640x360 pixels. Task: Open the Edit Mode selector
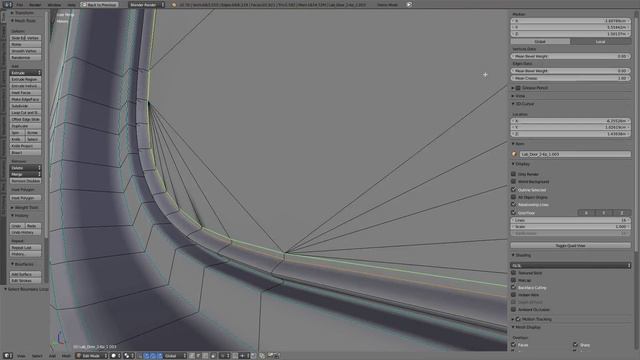92,356
